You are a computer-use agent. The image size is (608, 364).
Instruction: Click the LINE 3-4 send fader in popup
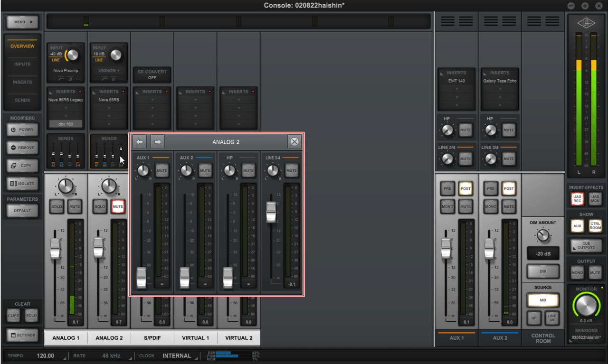click(x=271, y=212)
